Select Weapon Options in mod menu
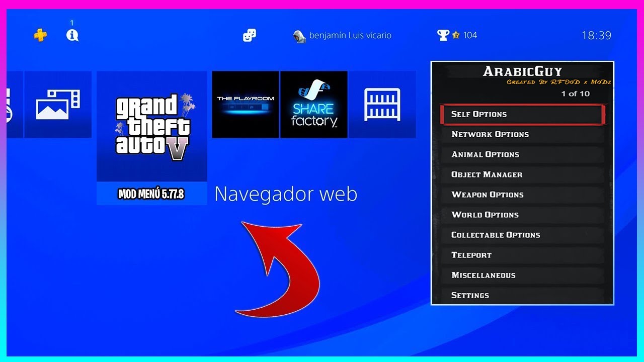The width and height of the screenshot is (644, 362). coord(522,195)
